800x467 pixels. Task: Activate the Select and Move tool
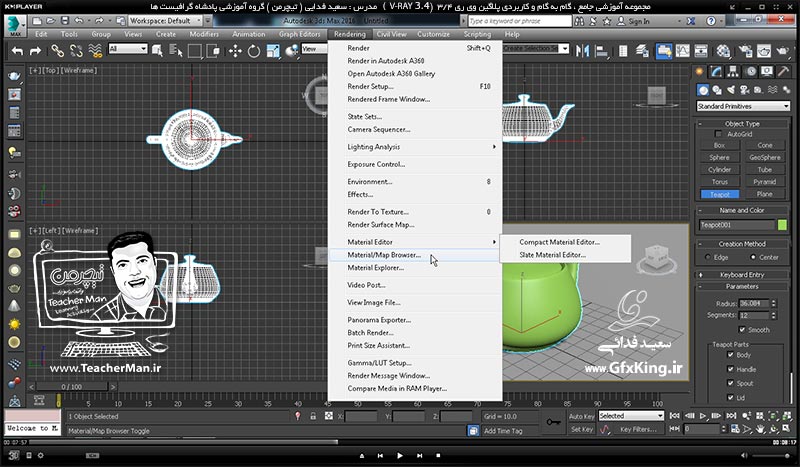(x=235, y=51)
